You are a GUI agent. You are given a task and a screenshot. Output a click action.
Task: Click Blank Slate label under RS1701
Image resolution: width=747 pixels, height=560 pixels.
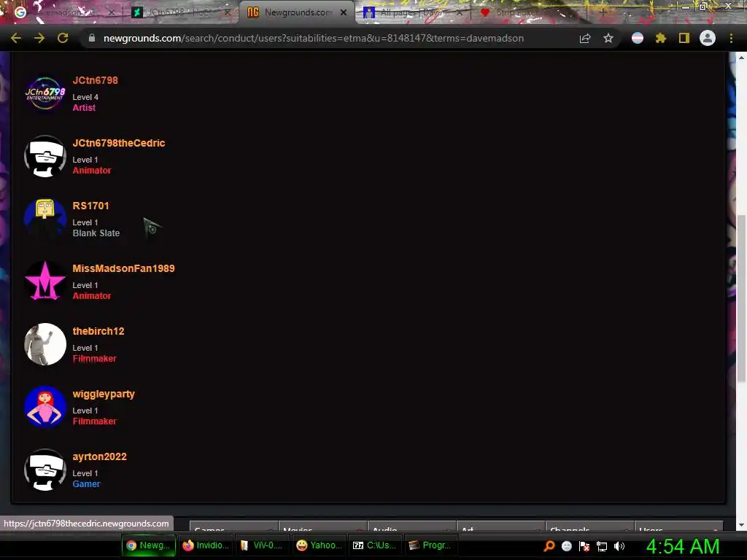pyautogui.click(x=96, y=233)
